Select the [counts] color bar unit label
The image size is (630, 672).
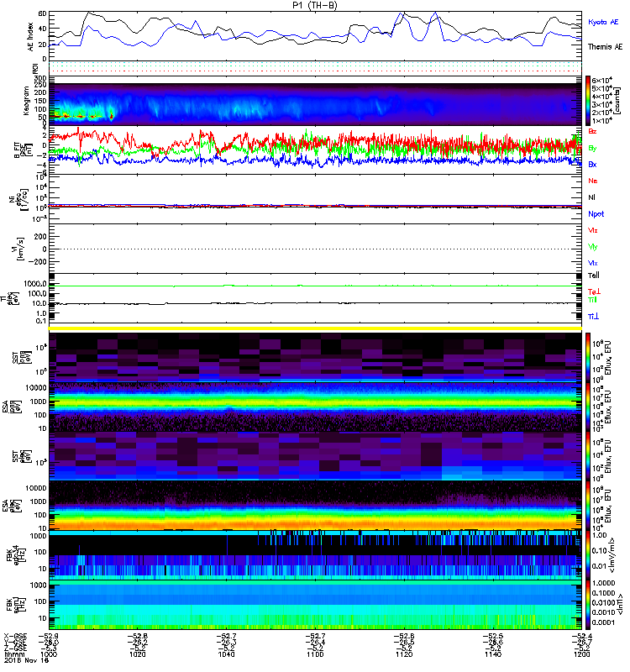click(x=617, y=101)
